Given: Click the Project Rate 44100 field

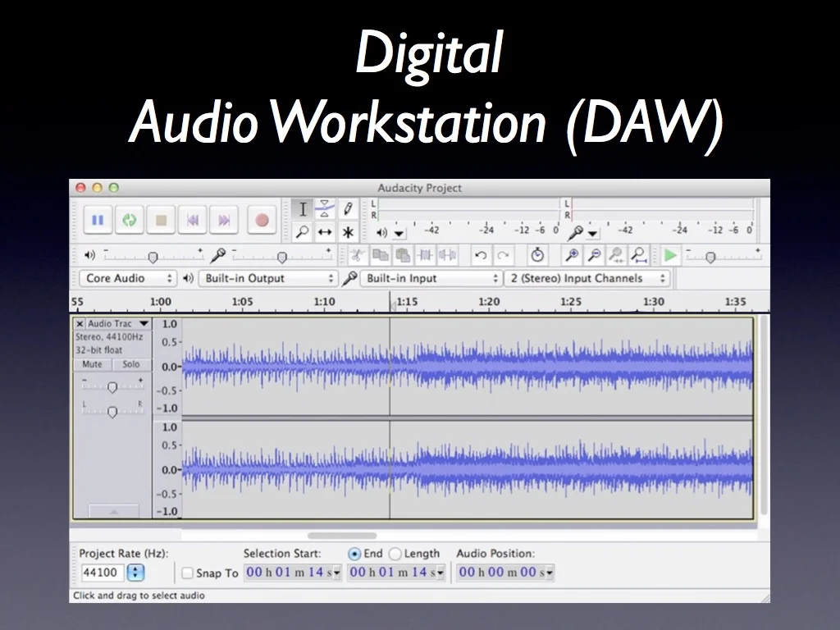Looking at the screenshot, I should tap(103, 573).
